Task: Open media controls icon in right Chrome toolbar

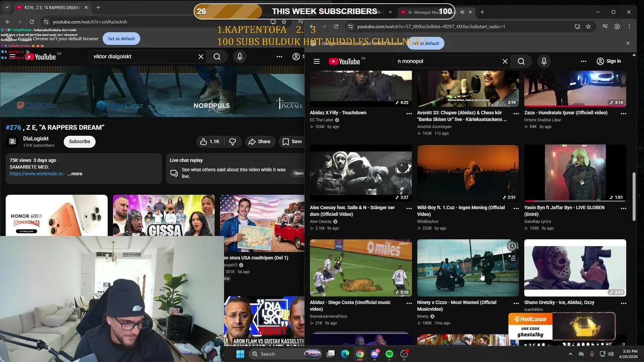Action: click(605, 27)
